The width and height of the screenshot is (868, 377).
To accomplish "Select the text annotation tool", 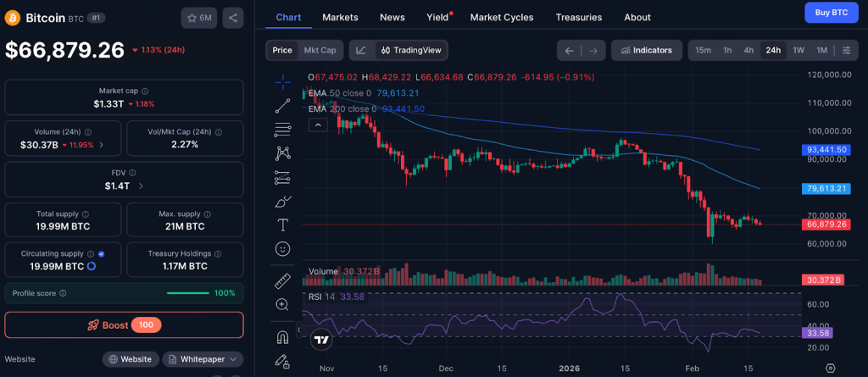I will (283, 225).
